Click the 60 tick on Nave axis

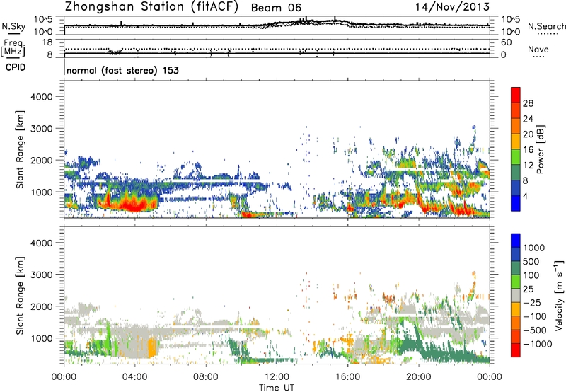pyautogui.click(x=506, y=42)
